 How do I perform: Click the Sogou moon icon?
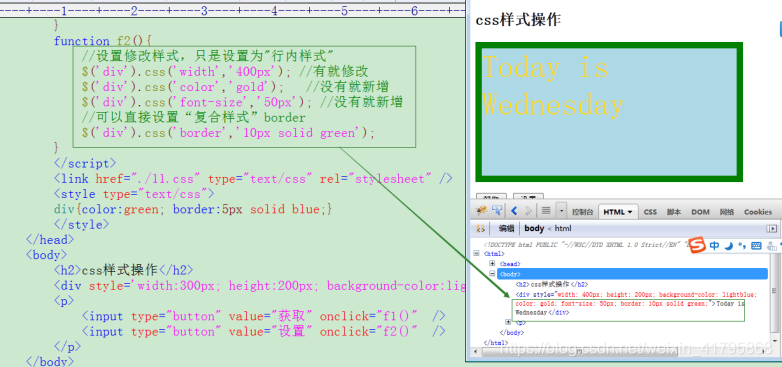(x=729, y=246)
